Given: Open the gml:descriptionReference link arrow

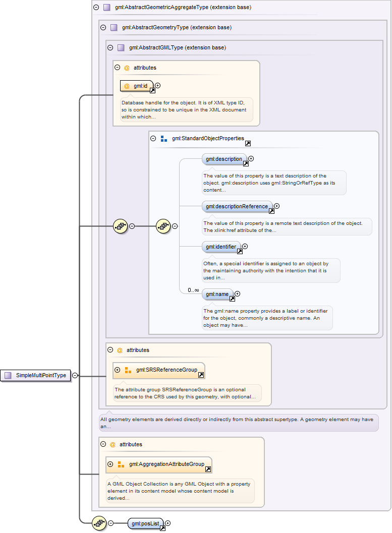Looking at the screenshot, I should (x=271, y=211).
